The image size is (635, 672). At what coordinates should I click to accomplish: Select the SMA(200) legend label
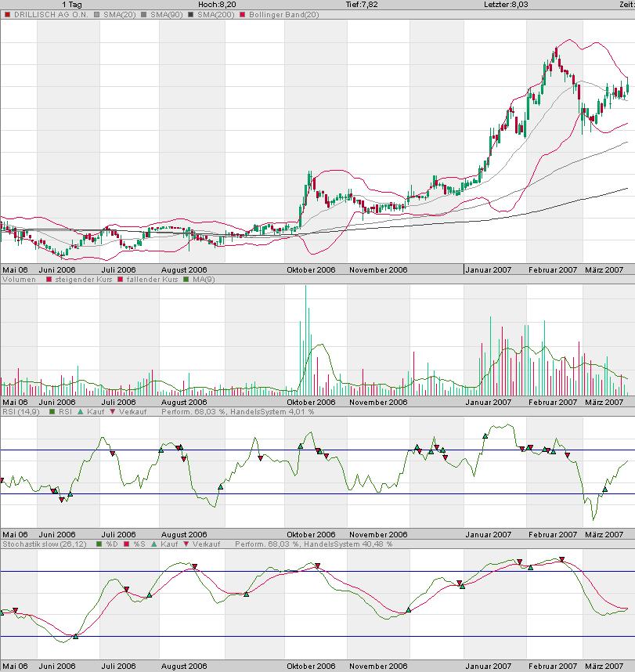click(x=216, y=15)
